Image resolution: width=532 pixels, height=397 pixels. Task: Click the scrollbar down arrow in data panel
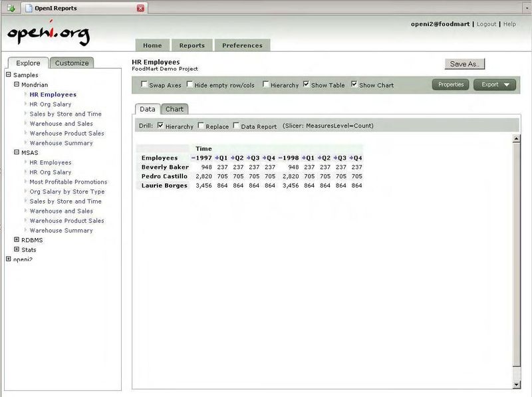pyautogui.click(x=516, y=384)
